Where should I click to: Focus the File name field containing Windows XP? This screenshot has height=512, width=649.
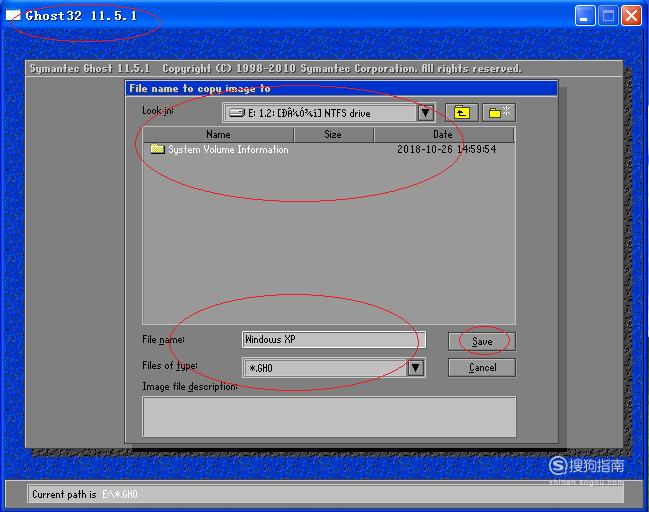click(334, 339)
